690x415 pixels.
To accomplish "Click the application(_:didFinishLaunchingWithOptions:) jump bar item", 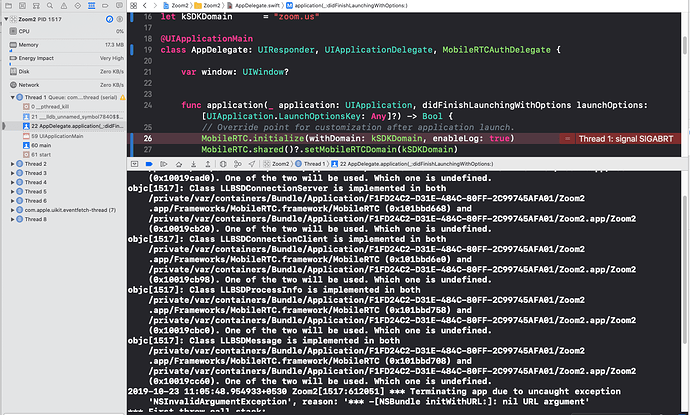I will 347,6.
